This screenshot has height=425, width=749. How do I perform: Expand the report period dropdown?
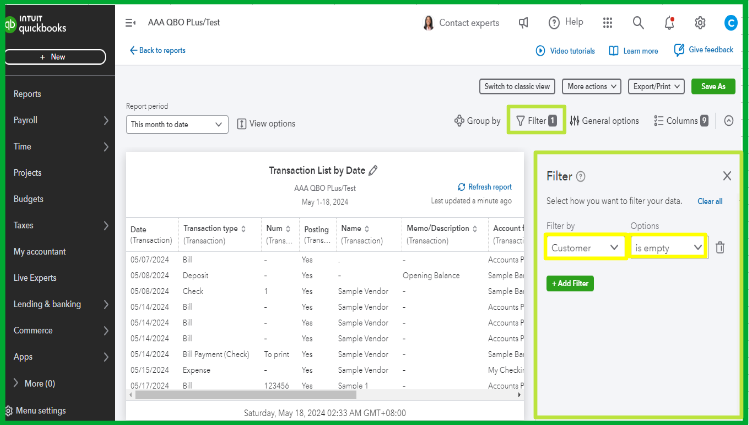tap(178, 124)
